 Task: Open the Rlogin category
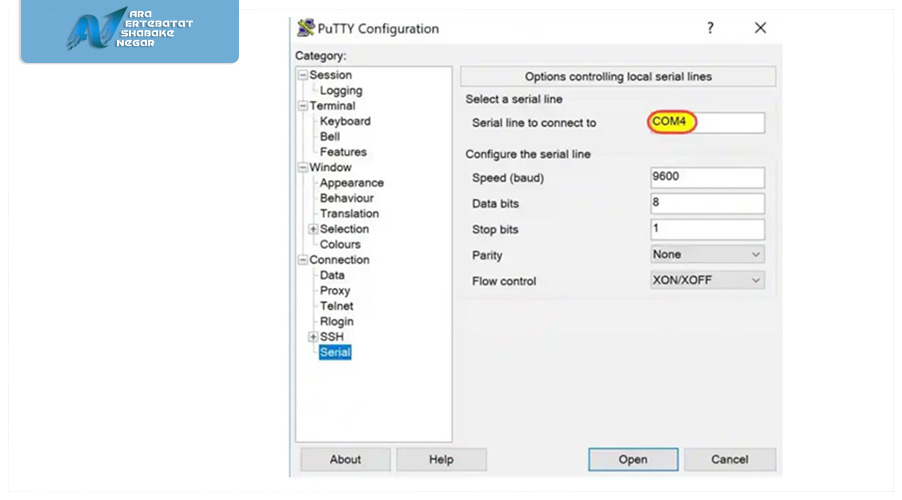[x=337, y=322]
